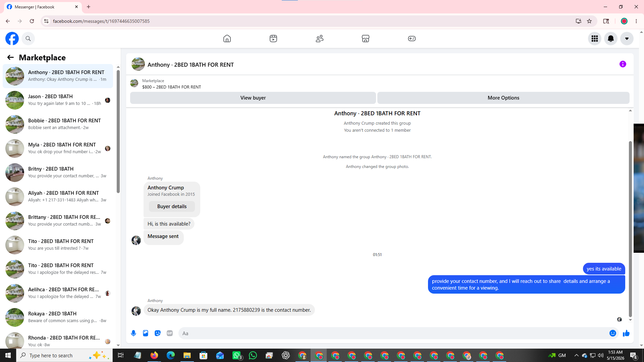Go back in browser history
Viewport: 644px width, 362px height.
(8, 21)
